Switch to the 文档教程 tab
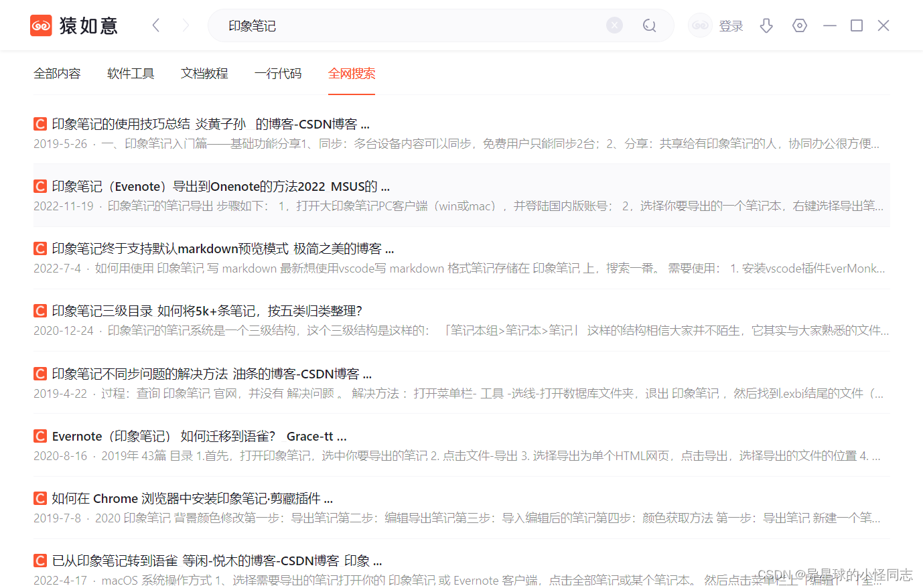Screen dimensions: 923x588 204,74
